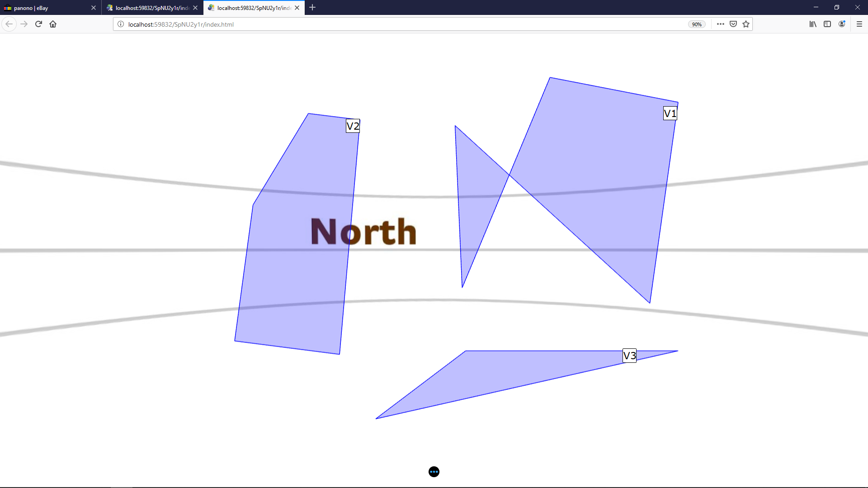
Task: Reload the current page
Action: [38, 24]
